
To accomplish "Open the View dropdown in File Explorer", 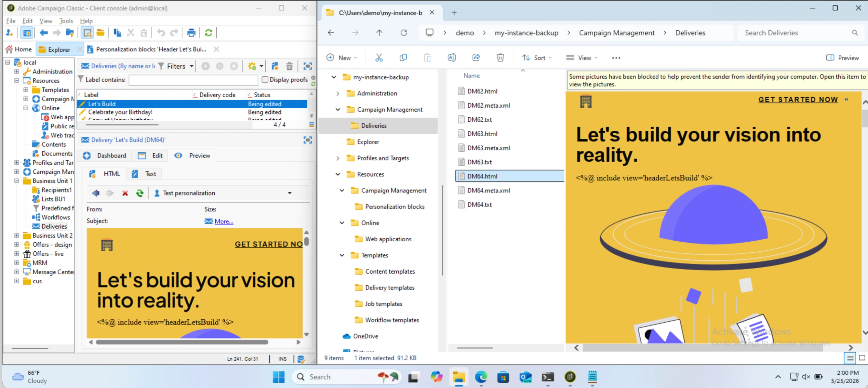I will [582, 58].
